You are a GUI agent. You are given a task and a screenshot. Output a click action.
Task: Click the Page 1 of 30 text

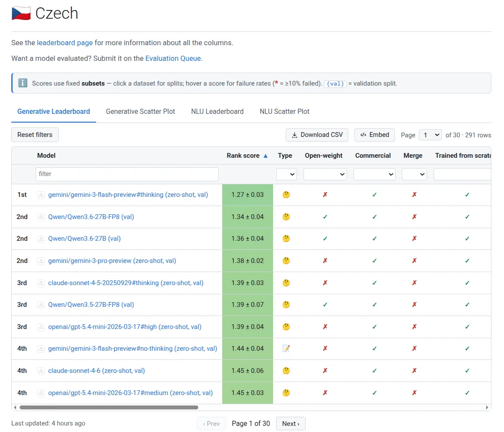tap(251, 424)
